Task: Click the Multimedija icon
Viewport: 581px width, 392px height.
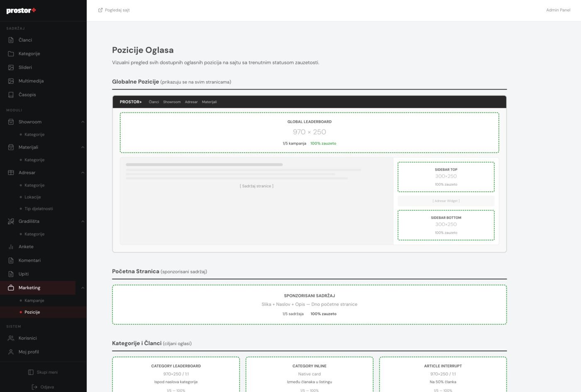Action: [x=11, y=81]
